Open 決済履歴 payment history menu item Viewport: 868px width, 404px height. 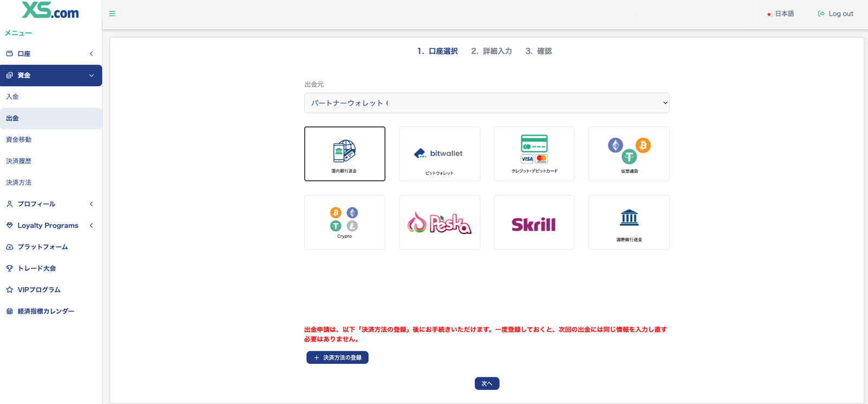(x=51, y=161)
